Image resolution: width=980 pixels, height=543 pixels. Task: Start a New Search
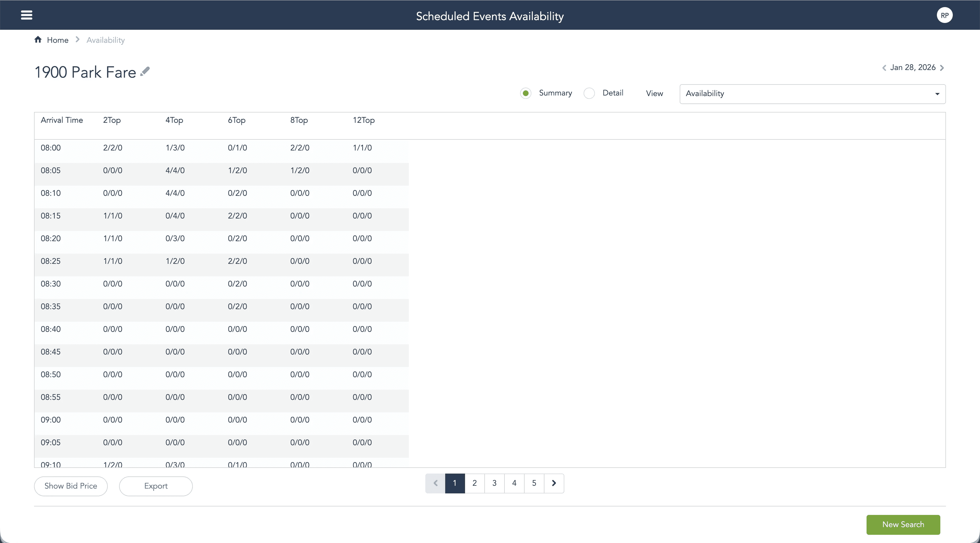pos(903,524)
